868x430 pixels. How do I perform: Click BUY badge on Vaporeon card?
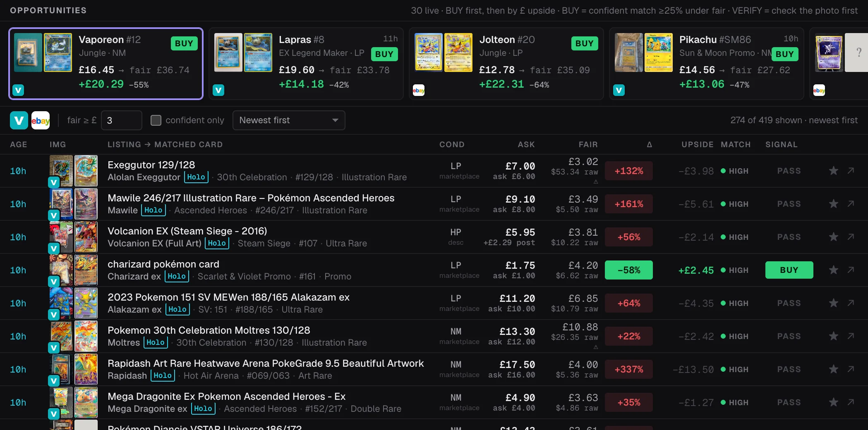pos(184,43)
